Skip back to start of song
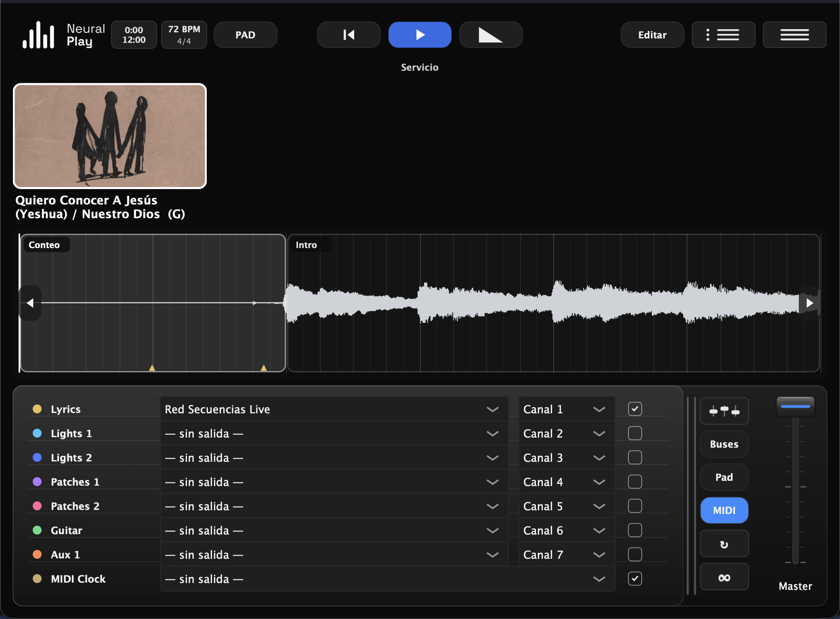The width and height of the screenshot is (840, 619). [x=349, y=35]
